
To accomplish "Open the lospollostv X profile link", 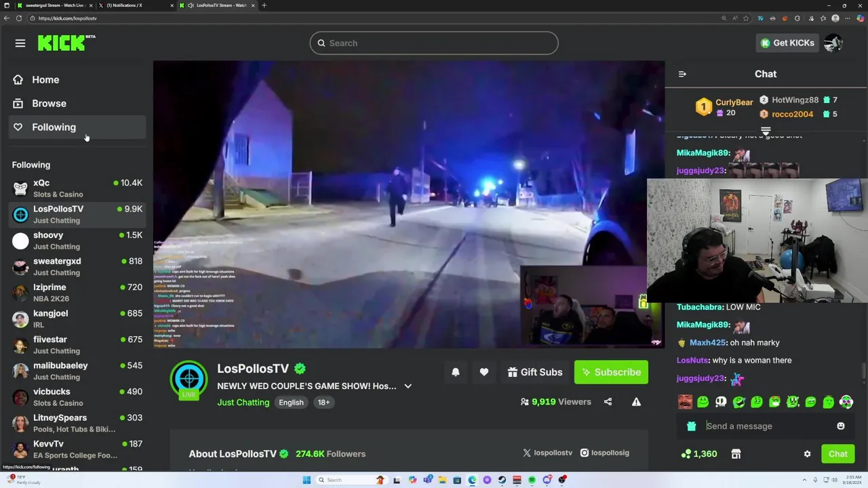I will [548, 453].
